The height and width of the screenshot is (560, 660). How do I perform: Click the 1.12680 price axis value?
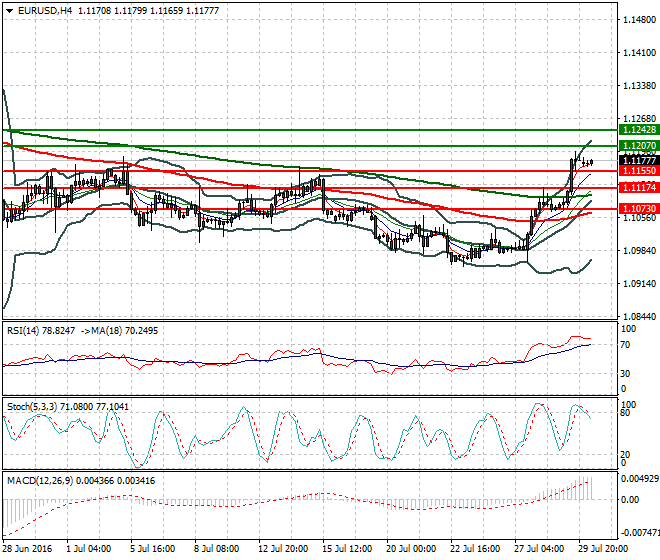(x=639, y=119)
